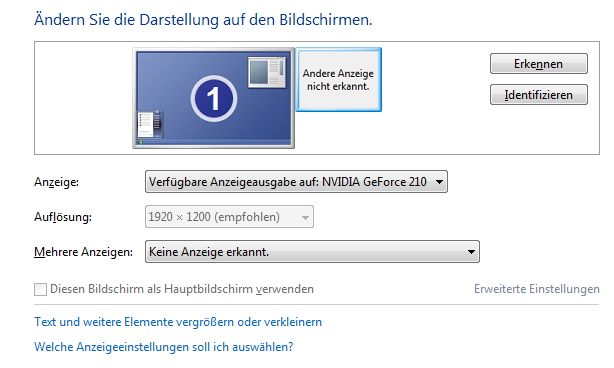Screen dimensions: 614x368
Task: Click the Identifizieren button
Action: pos(538,95)
